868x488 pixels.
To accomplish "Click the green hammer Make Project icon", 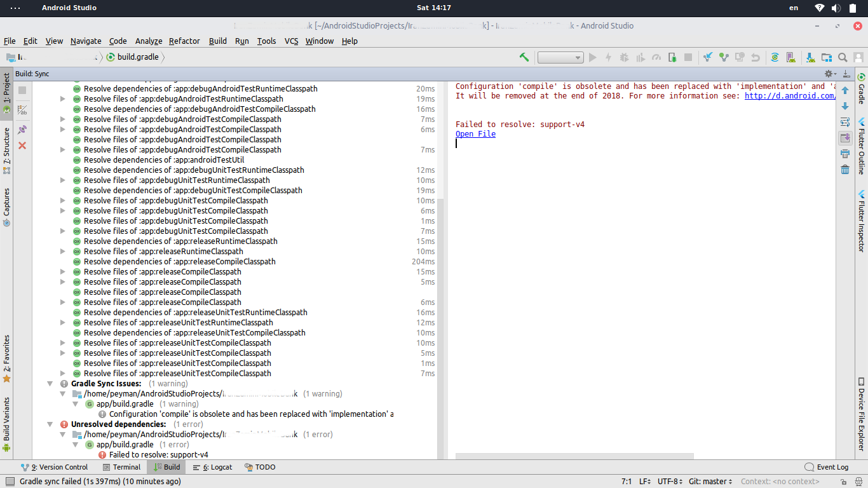I will [x=524, y=57].
